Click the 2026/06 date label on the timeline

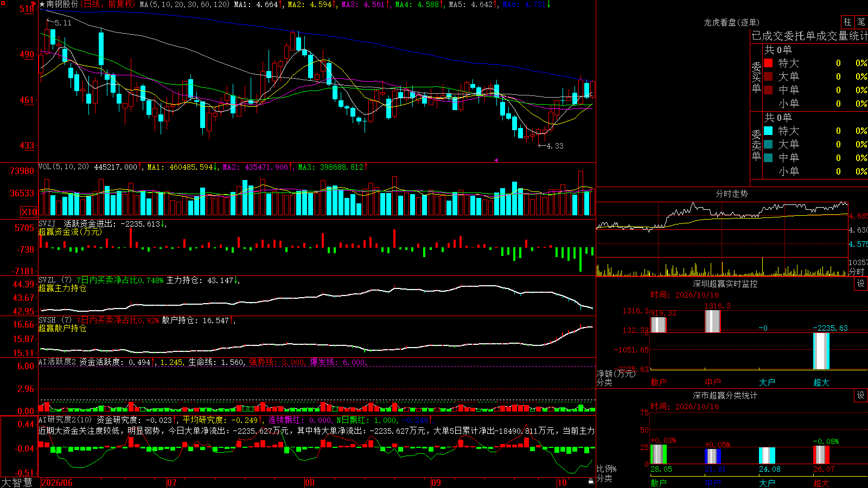click(57, 483)
